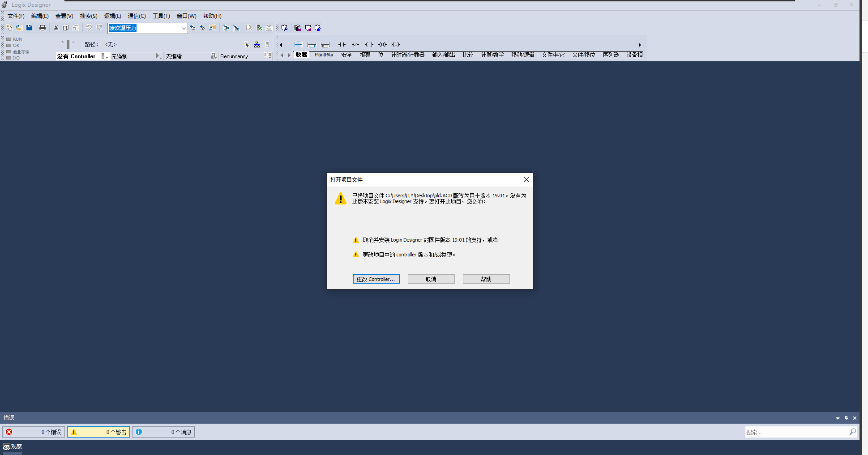Click the Copy icon
Screen dimensions: 868x455
coord(66,28)
